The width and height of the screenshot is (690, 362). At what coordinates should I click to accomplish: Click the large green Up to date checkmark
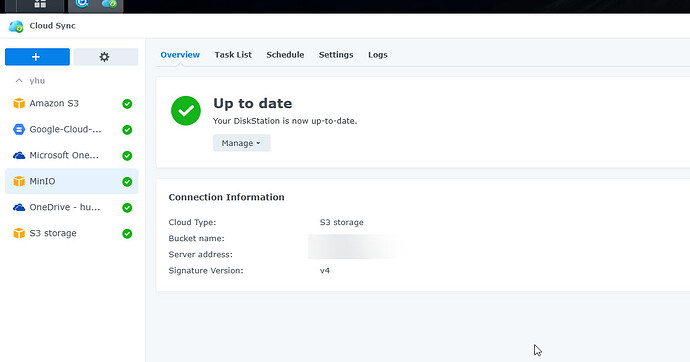tap(186, 110)
